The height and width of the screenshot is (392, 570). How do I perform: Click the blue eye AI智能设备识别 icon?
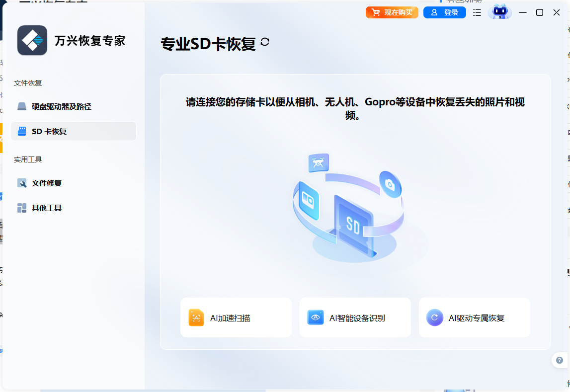coord(316,317)
